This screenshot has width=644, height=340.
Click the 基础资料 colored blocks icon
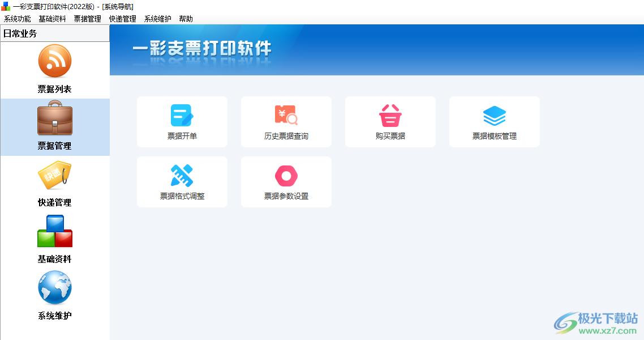coord(55,231)
